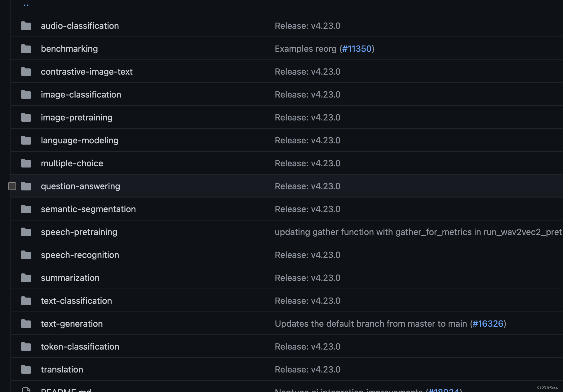Tick the checkbox beside question-answering
The width and height of the screenshot is (563, 392).
pyautogui.click(x=12, y=186)
